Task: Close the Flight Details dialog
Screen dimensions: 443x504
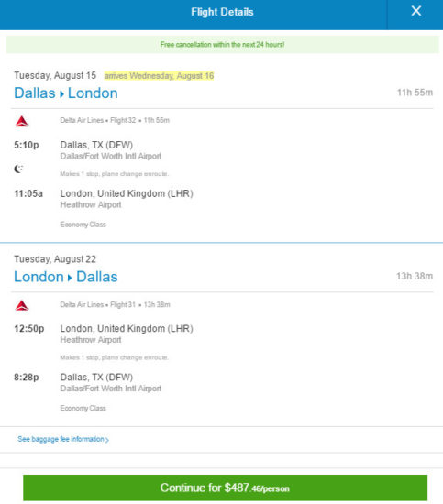Action: coord(416,11)
